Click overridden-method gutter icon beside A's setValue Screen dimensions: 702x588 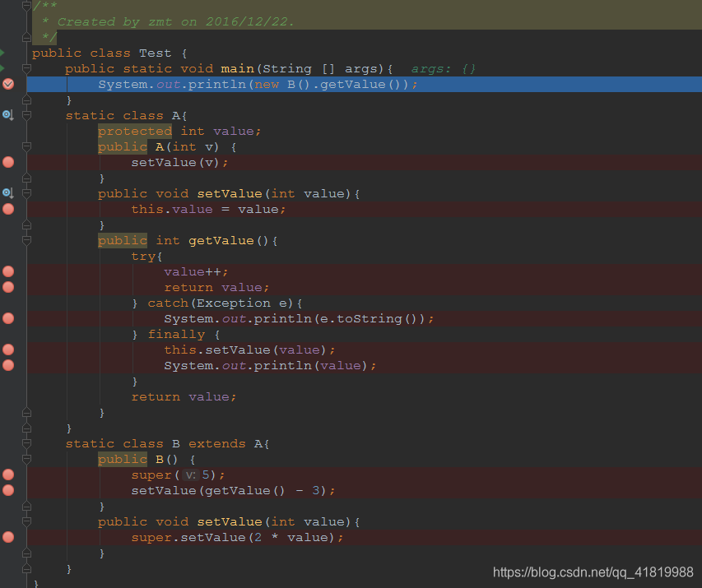8,193
